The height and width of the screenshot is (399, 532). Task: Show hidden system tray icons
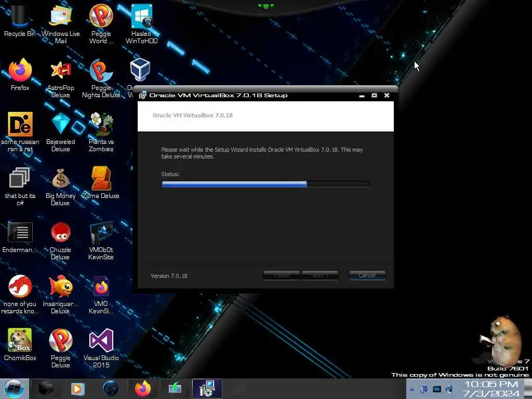tap(411, 389)
